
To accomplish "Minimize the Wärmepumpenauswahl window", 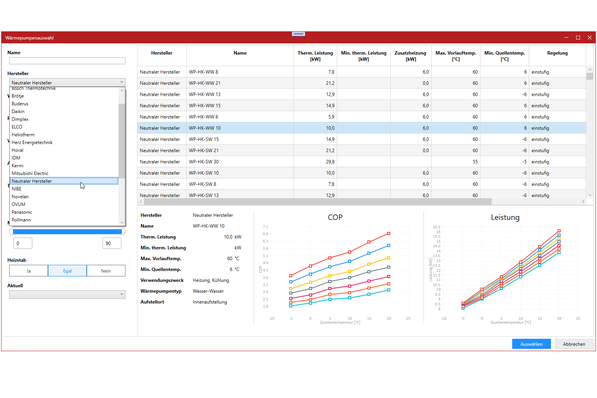I will point(566,38).
